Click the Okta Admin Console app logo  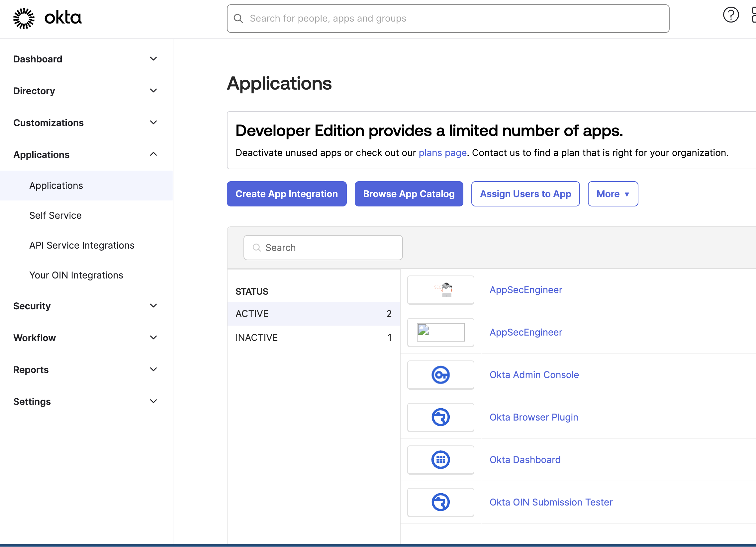point(440,374)
